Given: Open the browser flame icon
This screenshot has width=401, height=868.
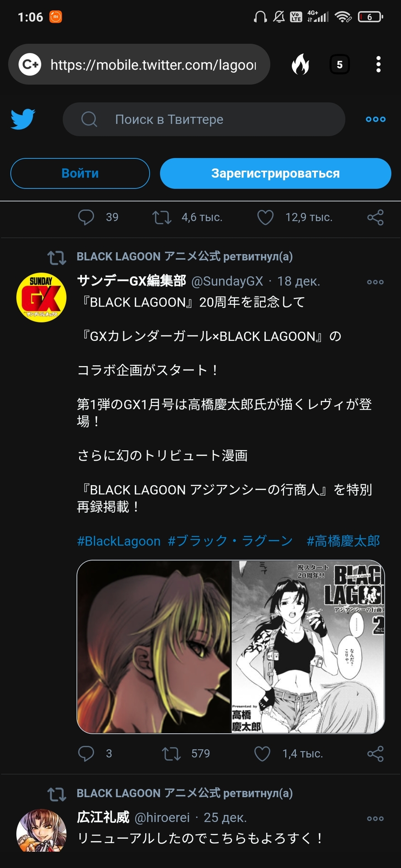Looking at the screenshot, I should (x=301, y=64).
